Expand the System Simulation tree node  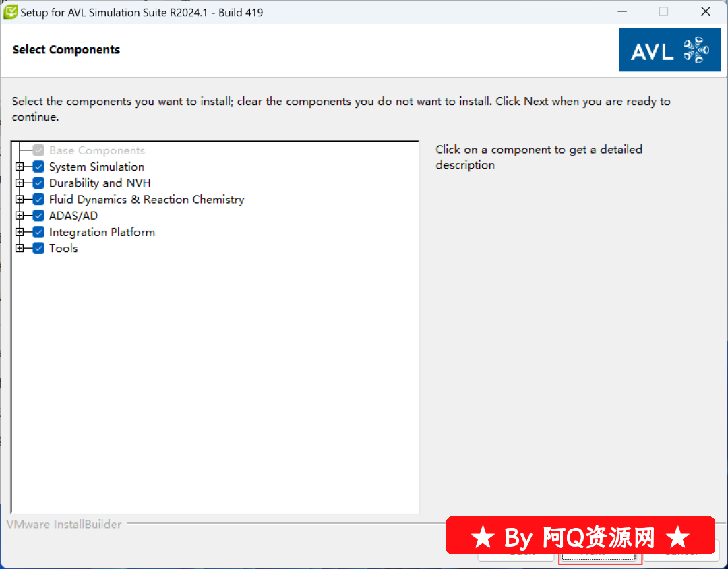click(20, 167)
